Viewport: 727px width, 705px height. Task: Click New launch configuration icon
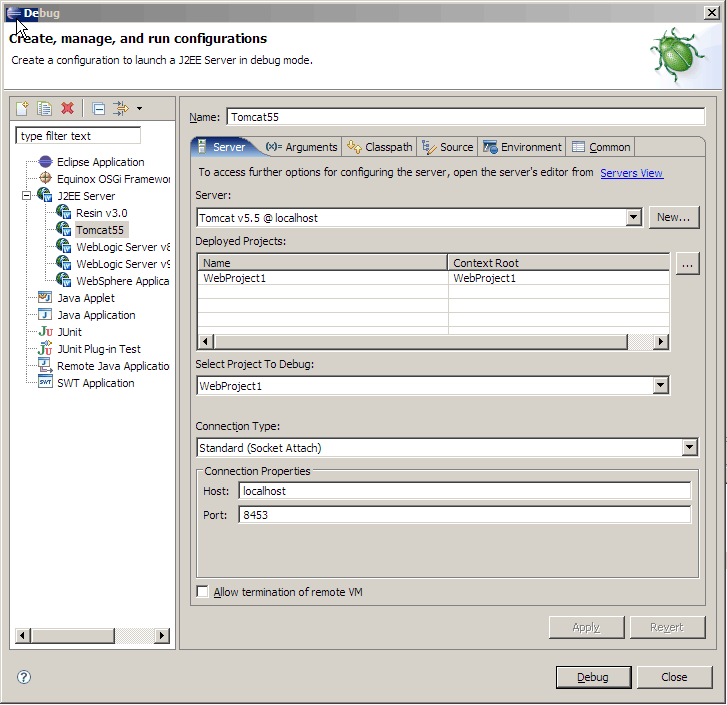[x=22, y=108]
